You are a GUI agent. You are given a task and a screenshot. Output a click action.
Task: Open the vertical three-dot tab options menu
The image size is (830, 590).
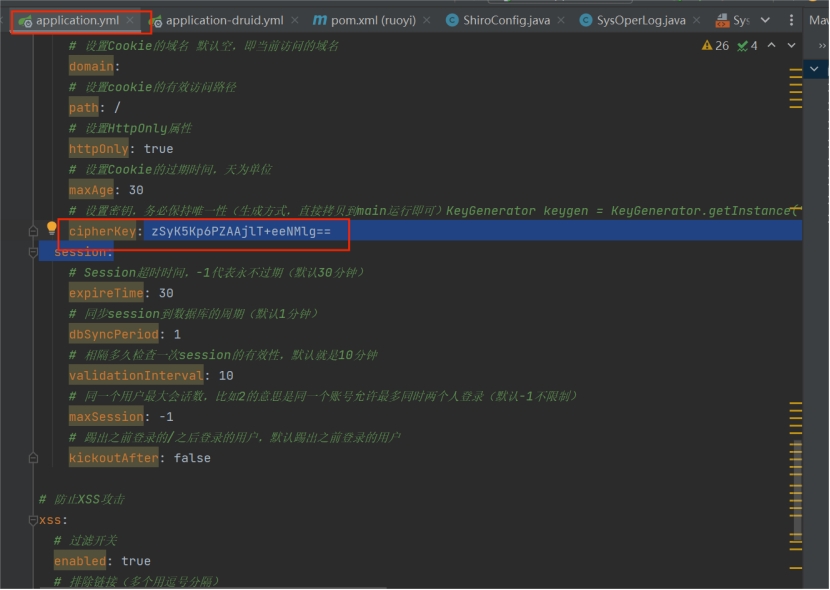pos(791,19)
